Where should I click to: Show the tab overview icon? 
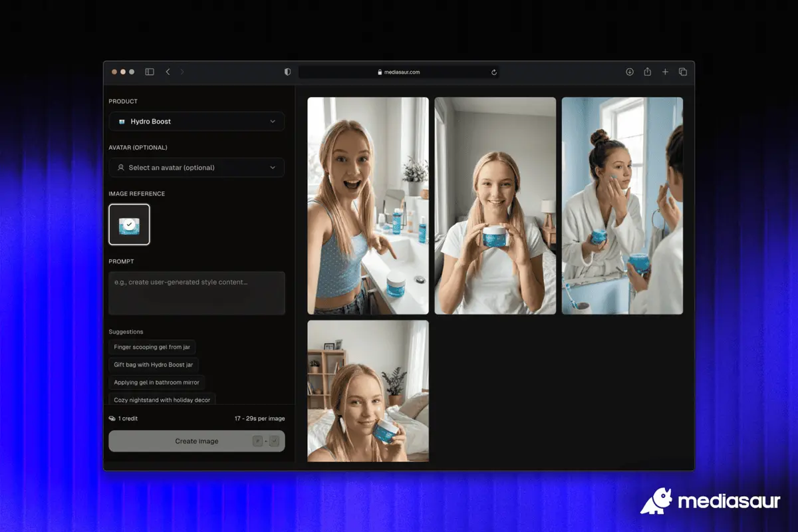[x=682, y=72]
